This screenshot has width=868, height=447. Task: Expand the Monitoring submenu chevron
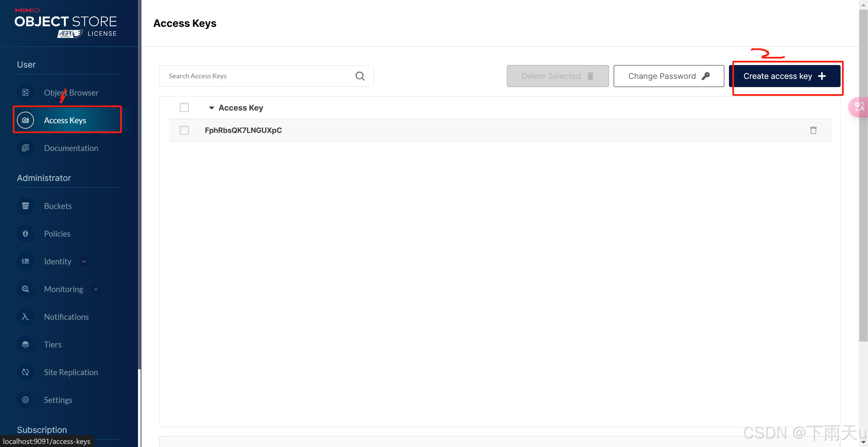tap(96, 289)
